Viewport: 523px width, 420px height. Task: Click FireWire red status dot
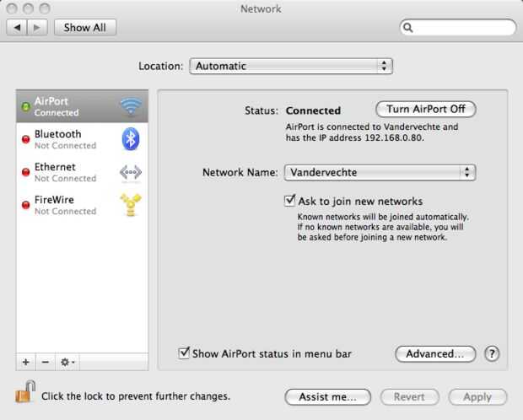pyautogui.click(x=25, y=205)
